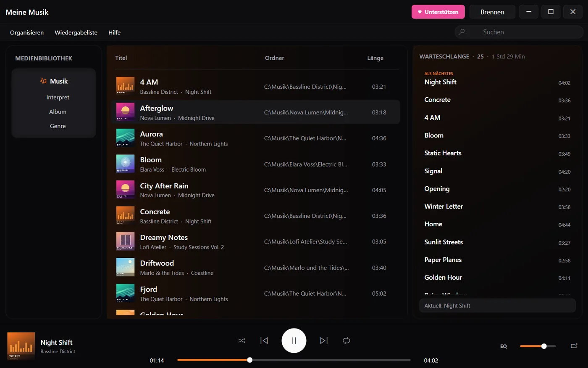Click the Dreamy Notes album cover
Image resolution: width=588 pixels, height=368 pixels.
click(x=125, y=241)
